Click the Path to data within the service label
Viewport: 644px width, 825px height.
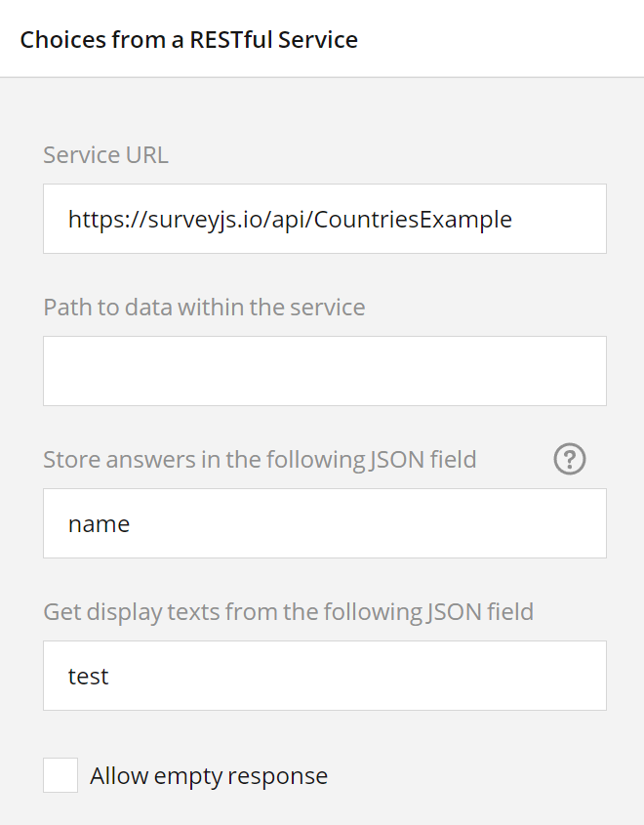coord(204,307)
